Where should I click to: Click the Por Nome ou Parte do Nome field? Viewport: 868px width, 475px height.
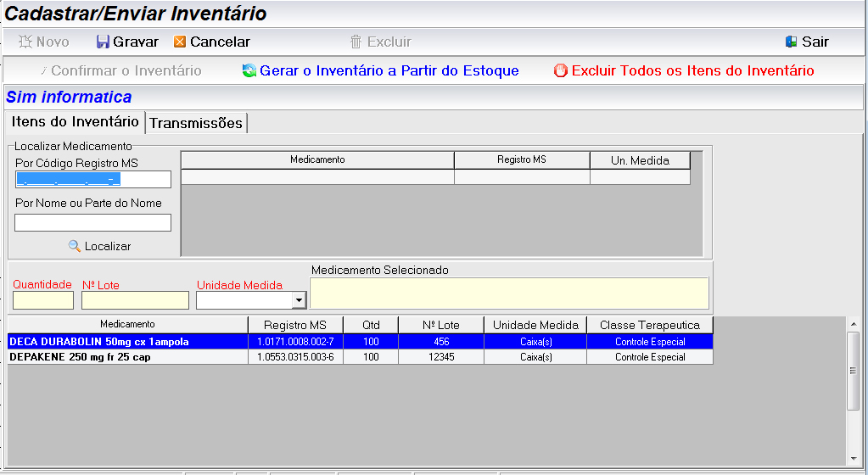[92, 222]
